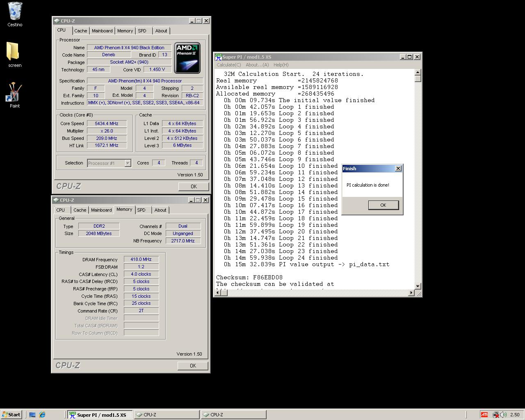The width and height of the screenshot is (525, 420).
Task: Open the Memory tab in top CPU-Z
Action: click(x=125, y=31)
